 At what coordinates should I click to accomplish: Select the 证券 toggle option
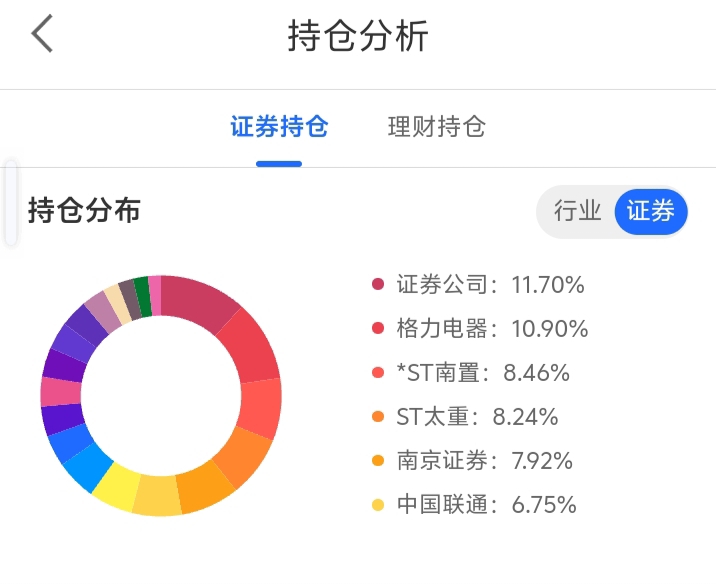[650, 211]
